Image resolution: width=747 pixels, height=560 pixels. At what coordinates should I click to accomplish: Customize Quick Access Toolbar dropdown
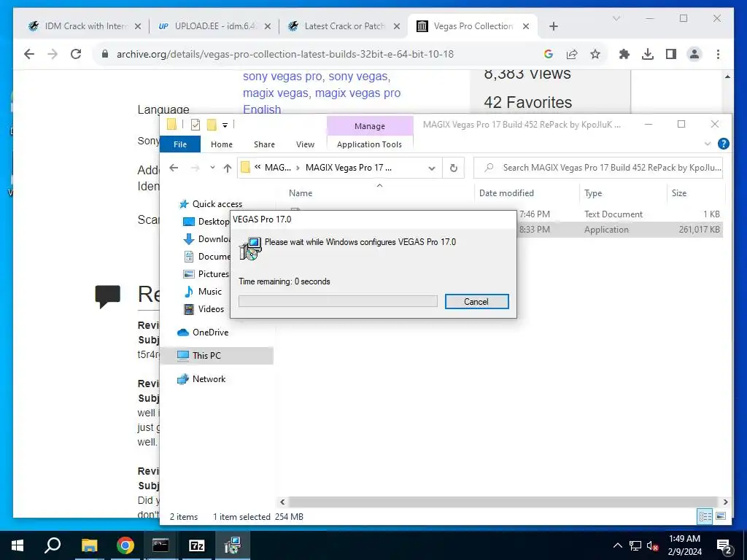pos(225,125)
